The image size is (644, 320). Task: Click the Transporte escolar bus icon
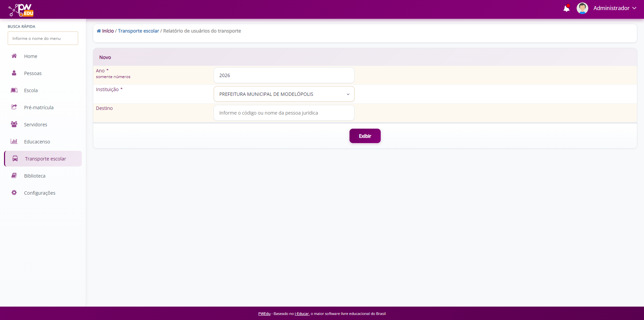click(x=15, y=158)
